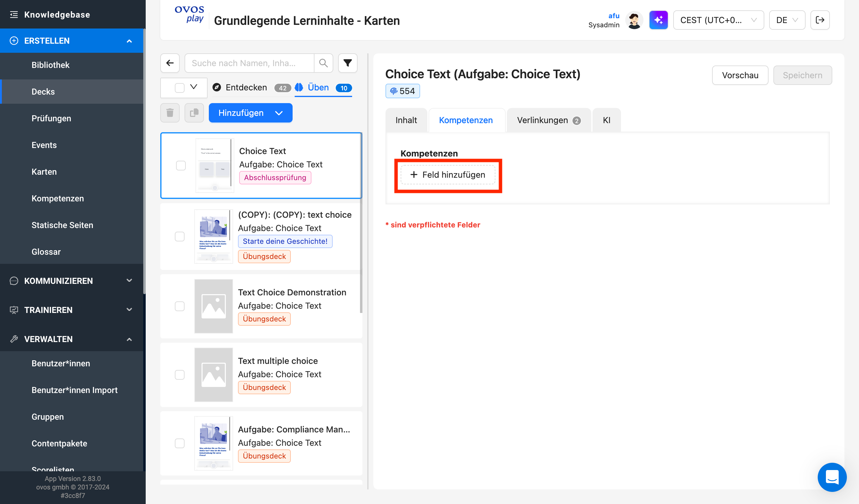This screenshot has height=504, width=859.
Task: Click the Vorschau button
Action: 740,75
